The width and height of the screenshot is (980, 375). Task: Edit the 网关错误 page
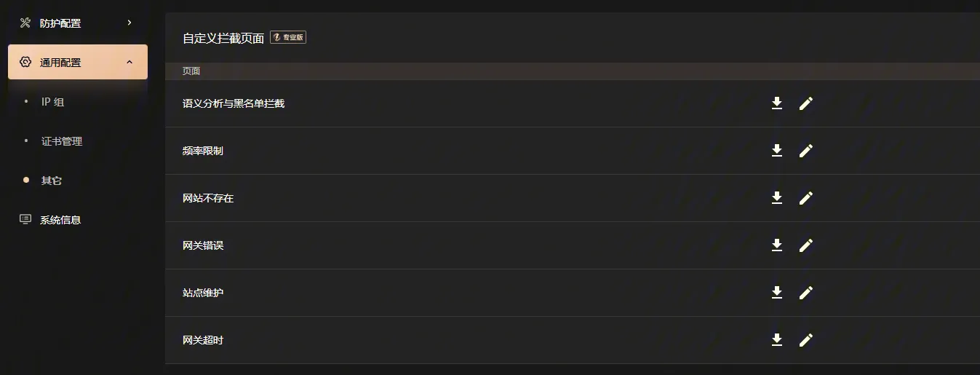click(805, 245)
